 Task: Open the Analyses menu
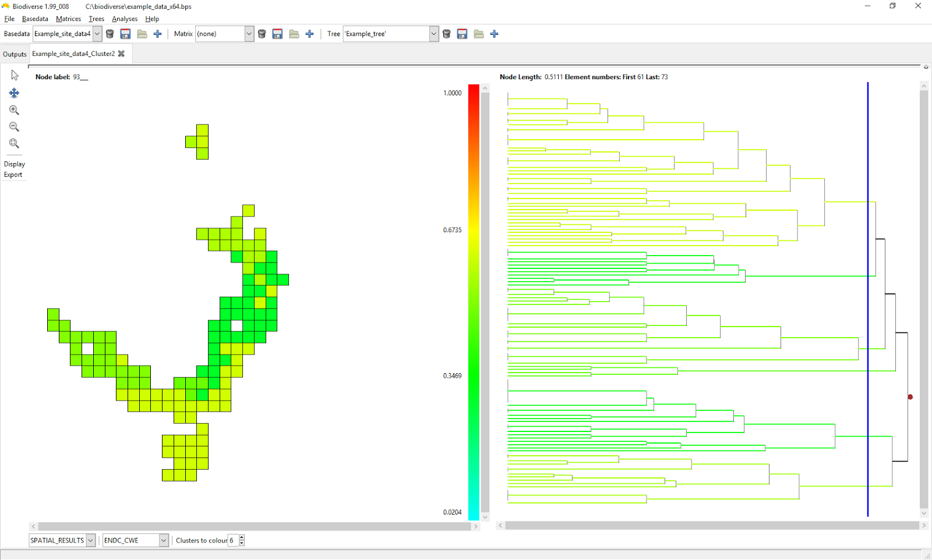pyautogui.click(x=124, y=19)
